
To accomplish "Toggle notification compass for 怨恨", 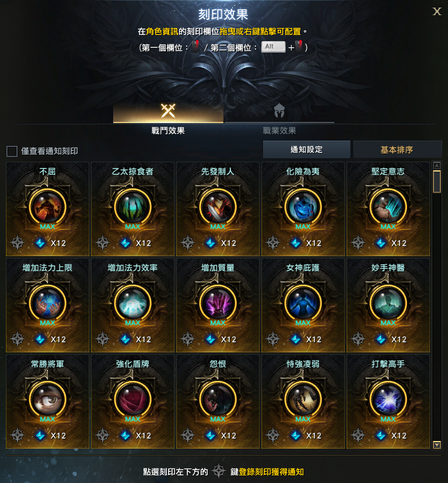I will [188, 436].
